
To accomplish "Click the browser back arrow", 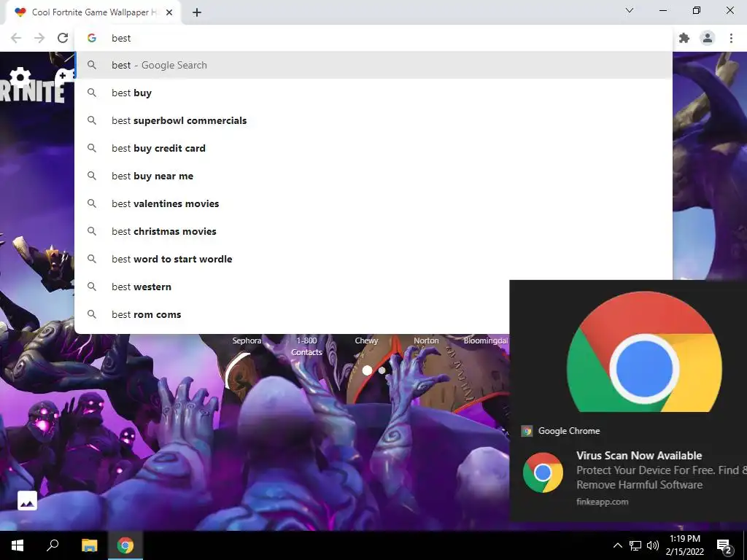I will (16, 38).
